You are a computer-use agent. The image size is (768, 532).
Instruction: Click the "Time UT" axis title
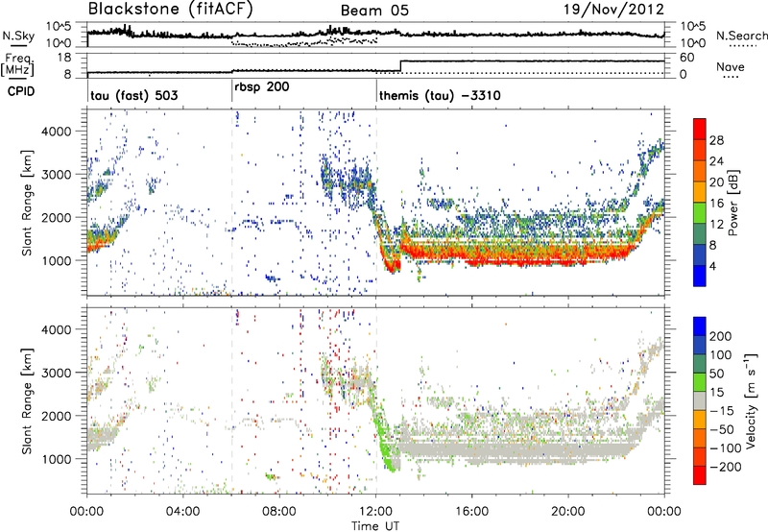coord(375,526)
